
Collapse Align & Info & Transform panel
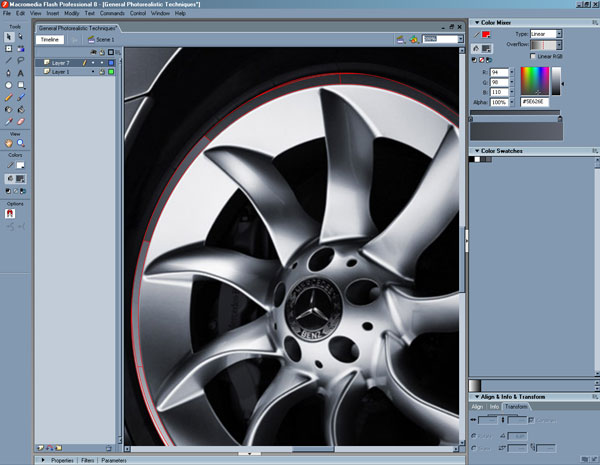[477, 397]
